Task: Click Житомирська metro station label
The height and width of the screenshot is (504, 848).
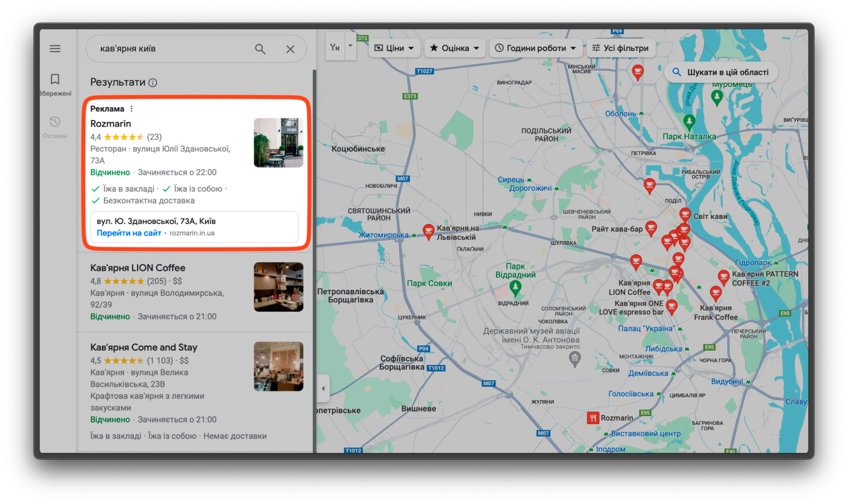Action: pos(383,235)
